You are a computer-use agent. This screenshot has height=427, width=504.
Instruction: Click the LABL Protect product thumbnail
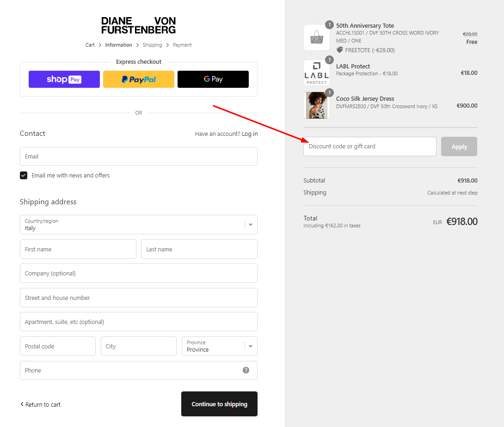click(x=317, y=73)
